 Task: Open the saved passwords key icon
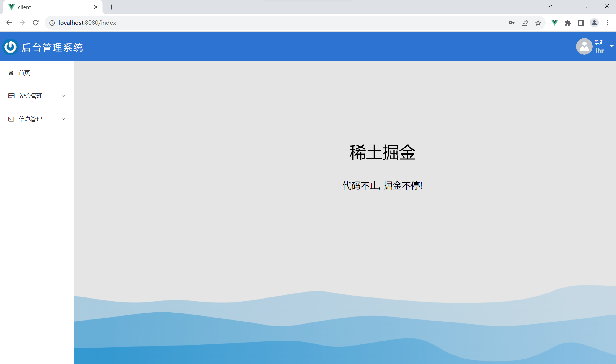click(x=511, y=23)
